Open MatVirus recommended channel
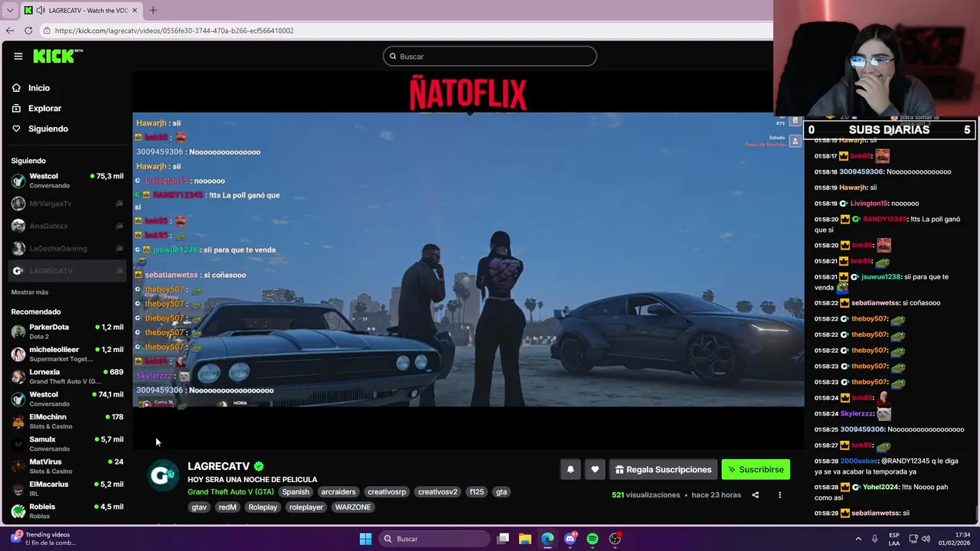The height and width of the screenshot is (551, 980). click(67, 466)
